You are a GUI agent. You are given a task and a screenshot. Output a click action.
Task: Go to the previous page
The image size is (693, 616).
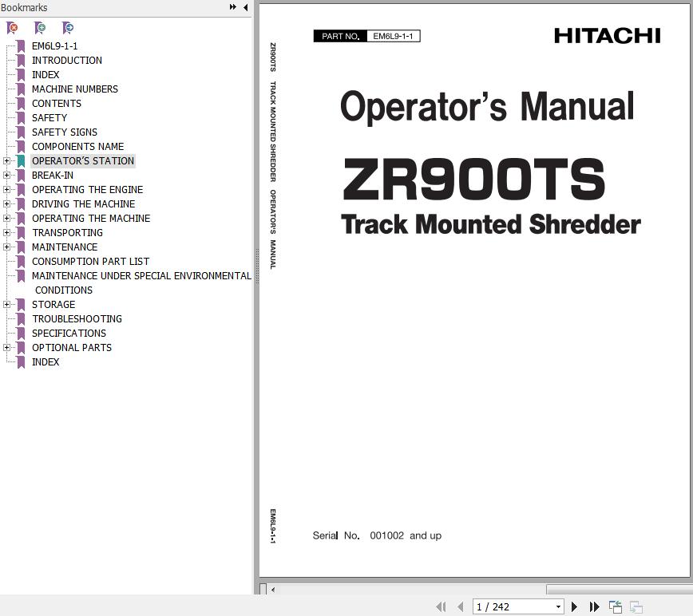point(460,606)
